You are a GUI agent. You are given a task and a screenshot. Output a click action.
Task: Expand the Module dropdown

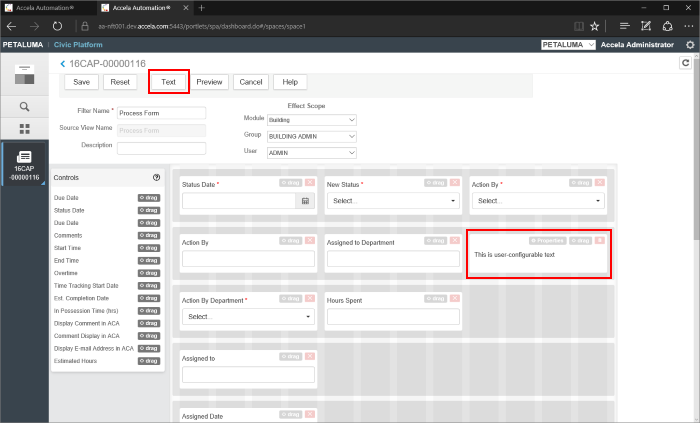[x=311, y=120]
